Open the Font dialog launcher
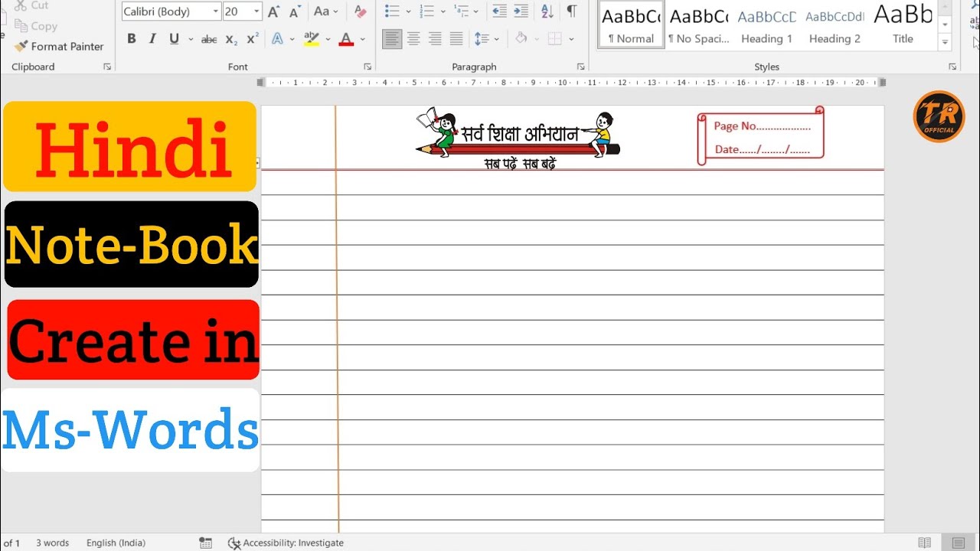This screenshot has height=551, width=980. pyautogui.click(x=367, y=67)
